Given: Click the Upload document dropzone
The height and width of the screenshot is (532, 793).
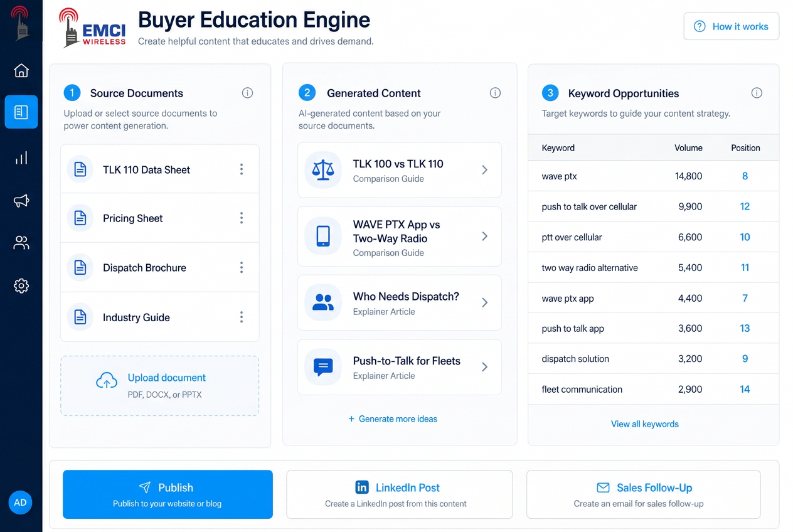Looking at the screenshot, I should 159,385.
